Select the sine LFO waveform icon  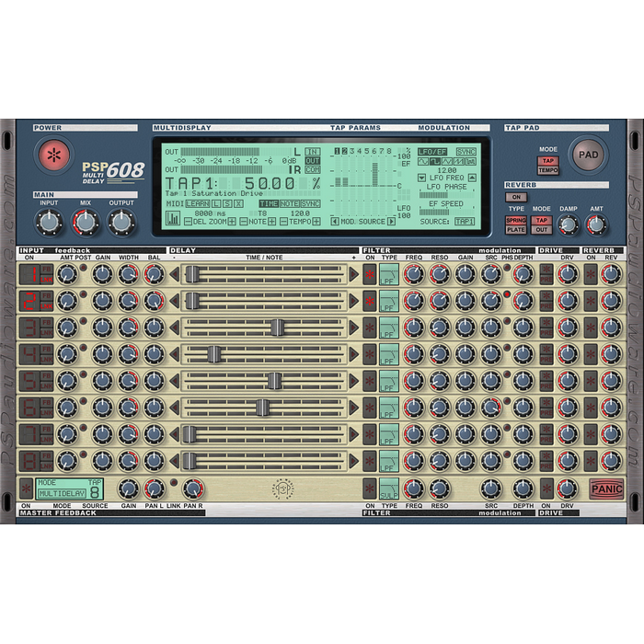click(x=423, y=162)
